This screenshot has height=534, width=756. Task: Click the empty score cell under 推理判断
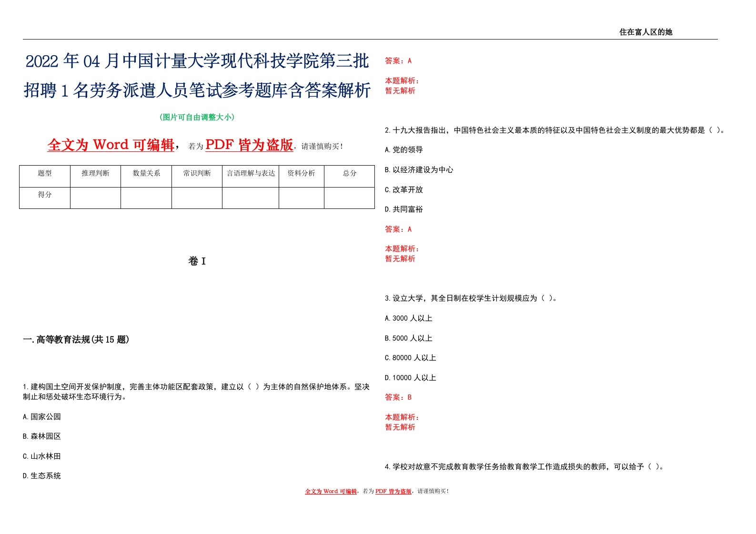(95, 198)
